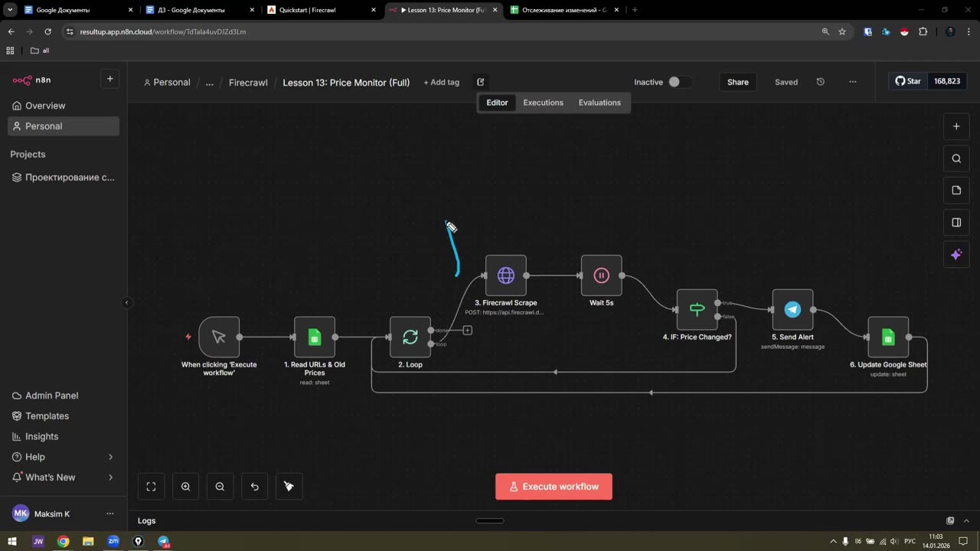980x551 pixels.
Task: Click the canvas search icon
Action: pyautogui.click(x=956, y=158)
